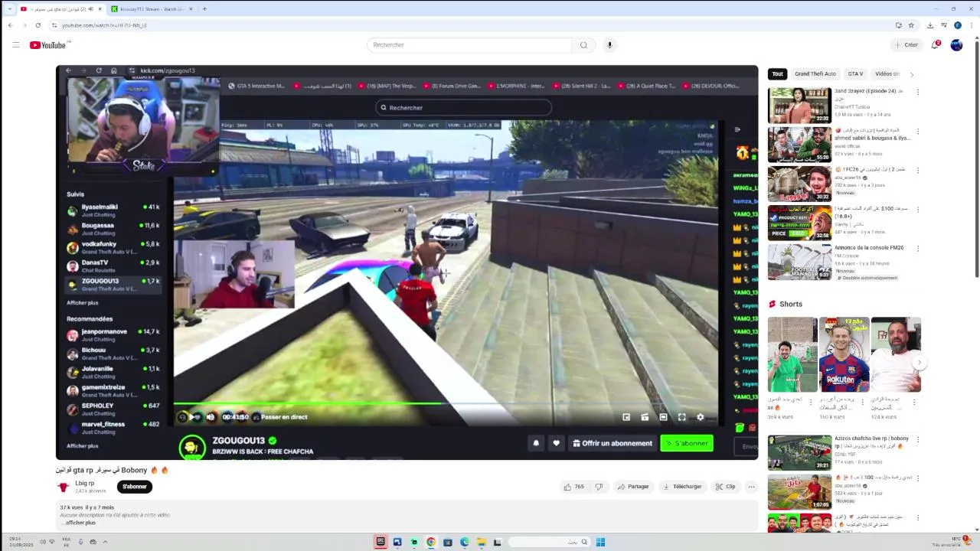The height and width of the screenshot is (551, 980).
Task: Bookmark this page with the star icon
Action: coord(911,25)
